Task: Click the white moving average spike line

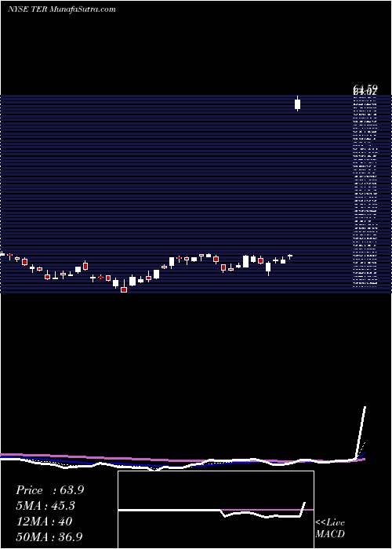Action: pyautogui.click(x=360, y=433)
